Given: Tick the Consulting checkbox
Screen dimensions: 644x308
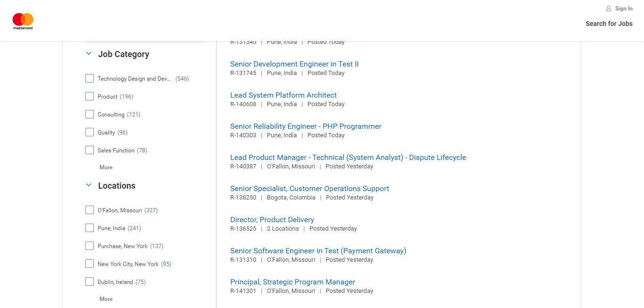Looking at the screenshot, I should 90,115.
